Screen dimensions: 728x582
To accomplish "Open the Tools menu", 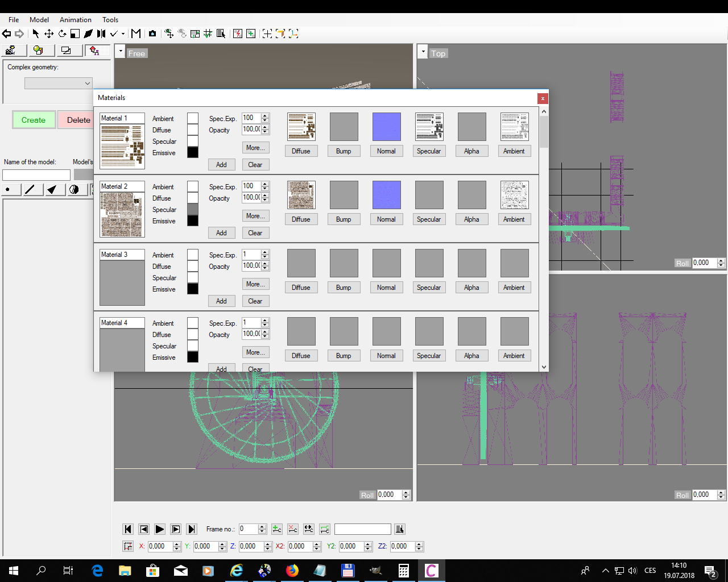I will 110,20.
